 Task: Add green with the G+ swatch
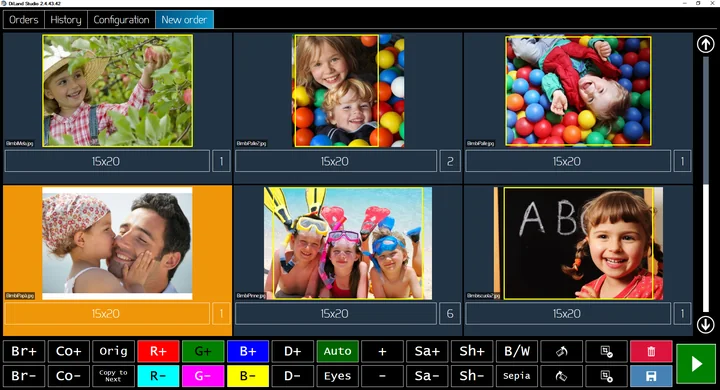[203, 351]
